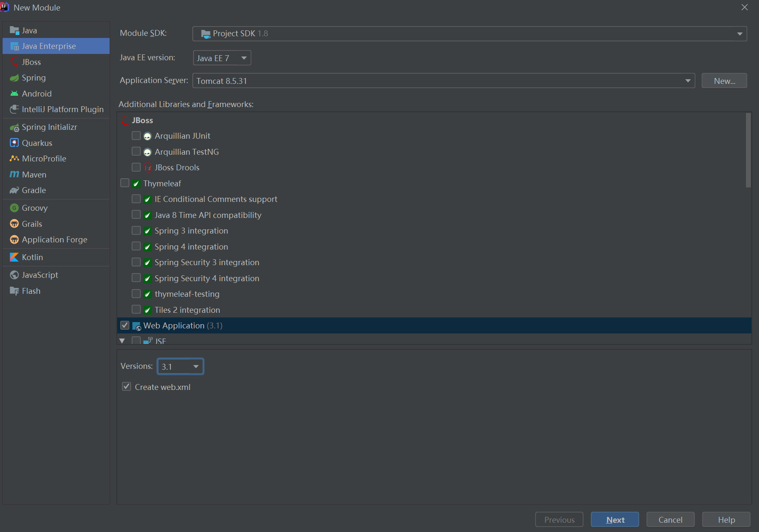Click the Kotlin icon
The width and height of the screenshot is (759, 532).
tap(14, 257)
